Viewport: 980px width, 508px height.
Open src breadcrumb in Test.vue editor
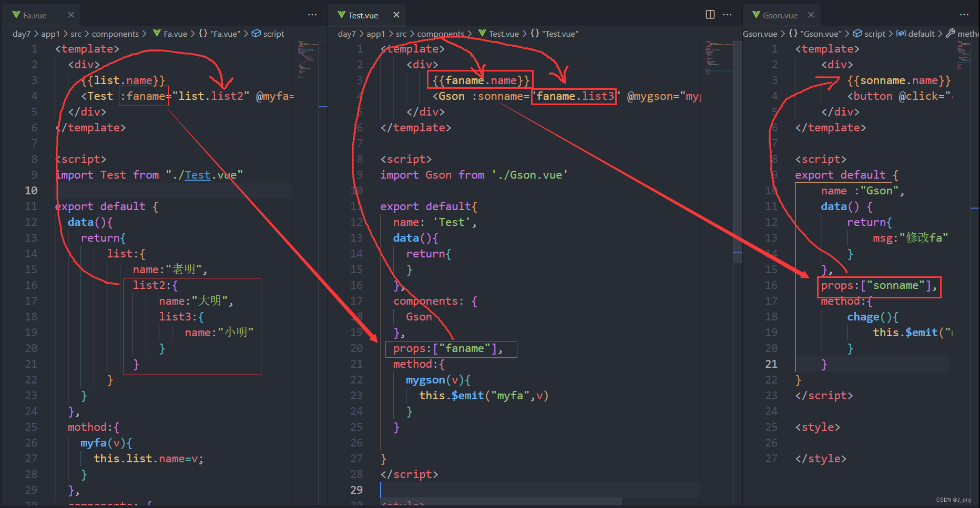(402, 34)
